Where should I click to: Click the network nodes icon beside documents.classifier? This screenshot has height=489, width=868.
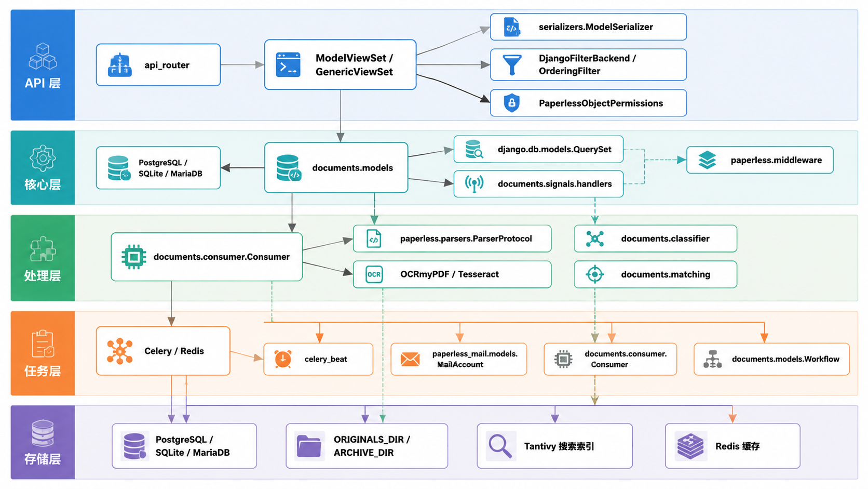pos(595,239)
